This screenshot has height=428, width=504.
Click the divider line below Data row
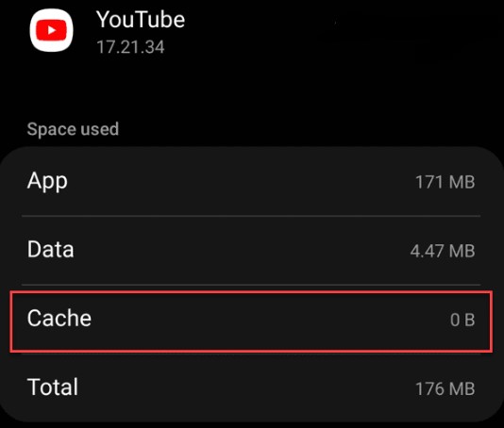(251, 285)
